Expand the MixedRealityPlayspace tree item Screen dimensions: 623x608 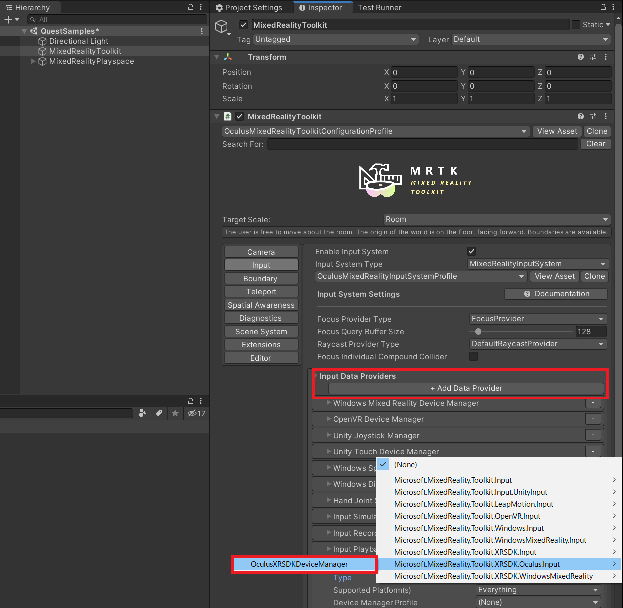tap(33, 62)
